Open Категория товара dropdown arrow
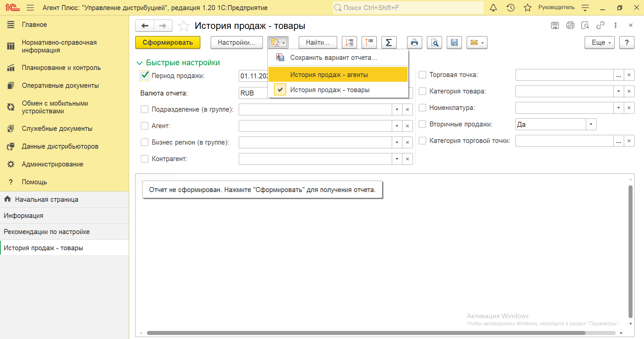The width and height of the screenshot is (644, 339). point(619,91)
